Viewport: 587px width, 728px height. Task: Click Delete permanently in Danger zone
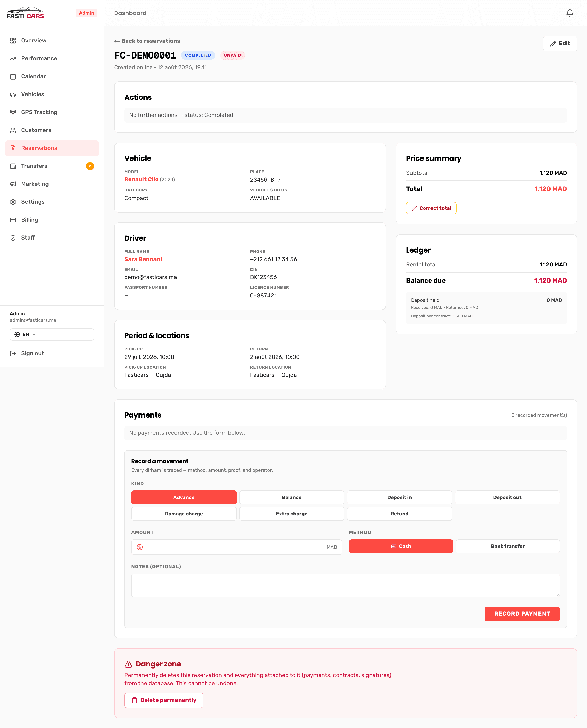[164, 700]
